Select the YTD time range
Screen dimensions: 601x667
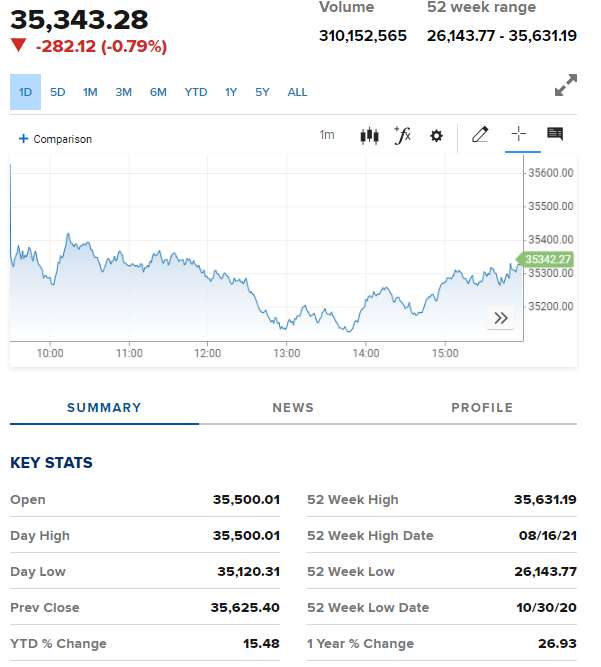(196, 92)
